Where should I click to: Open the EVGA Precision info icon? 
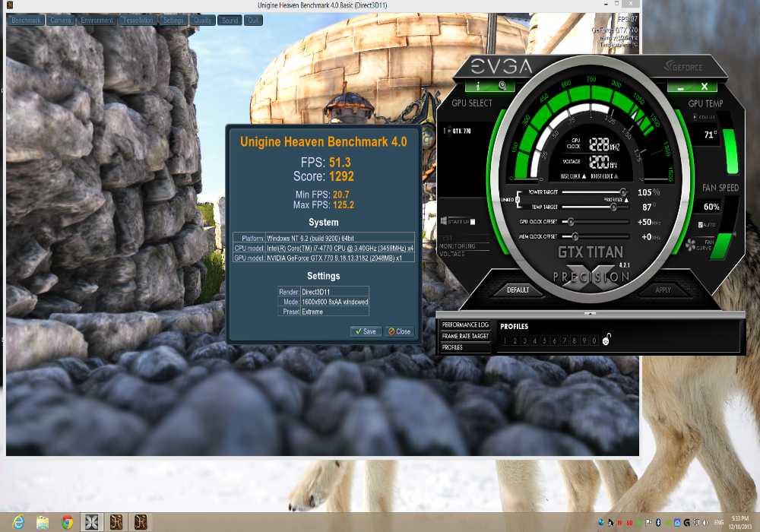pyautogui.click(x=478, y=86)
